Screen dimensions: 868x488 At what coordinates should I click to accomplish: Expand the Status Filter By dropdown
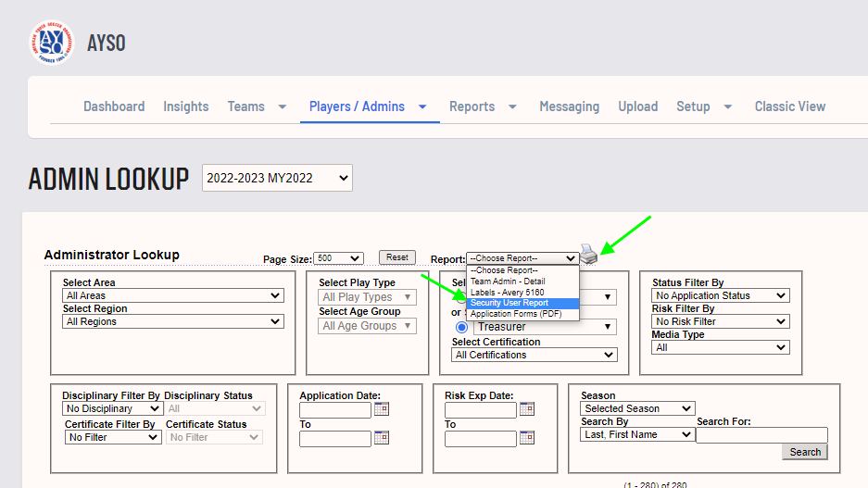(721, 296)
